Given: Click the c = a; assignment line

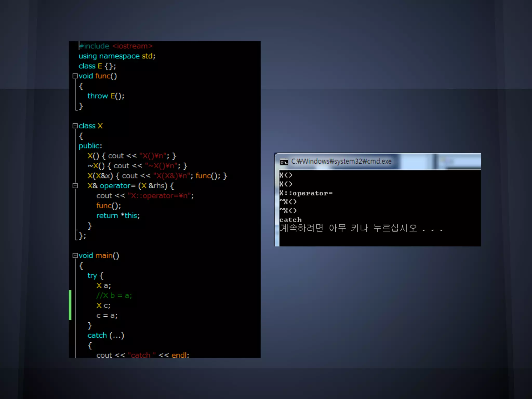Looking at the screenshot, I should [107, 316].
